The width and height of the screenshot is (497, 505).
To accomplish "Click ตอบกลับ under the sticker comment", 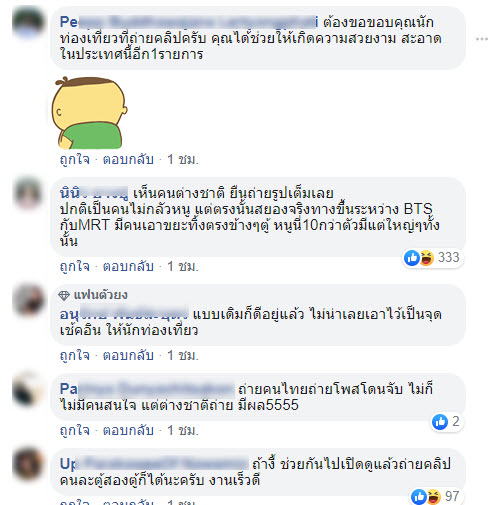I will click(128, 159).
